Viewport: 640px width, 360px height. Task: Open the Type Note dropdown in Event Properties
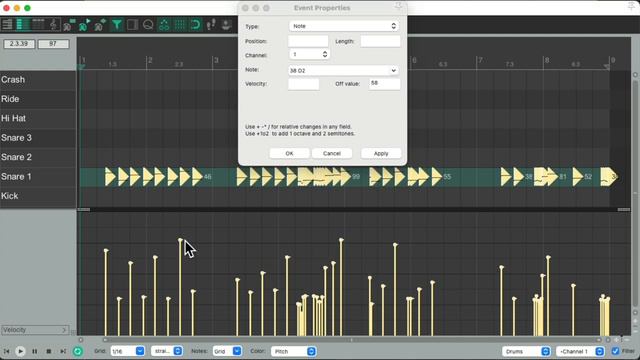tap(344, 26)
